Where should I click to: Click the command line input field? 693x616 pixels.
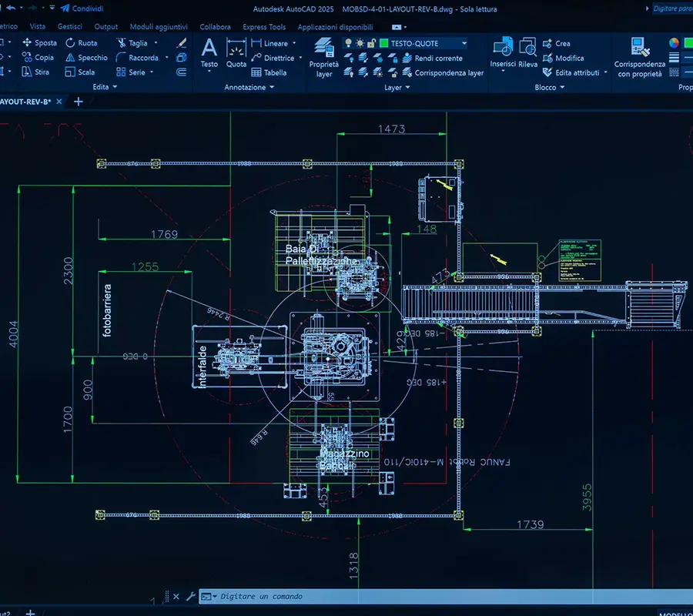(x=446, y=596)
